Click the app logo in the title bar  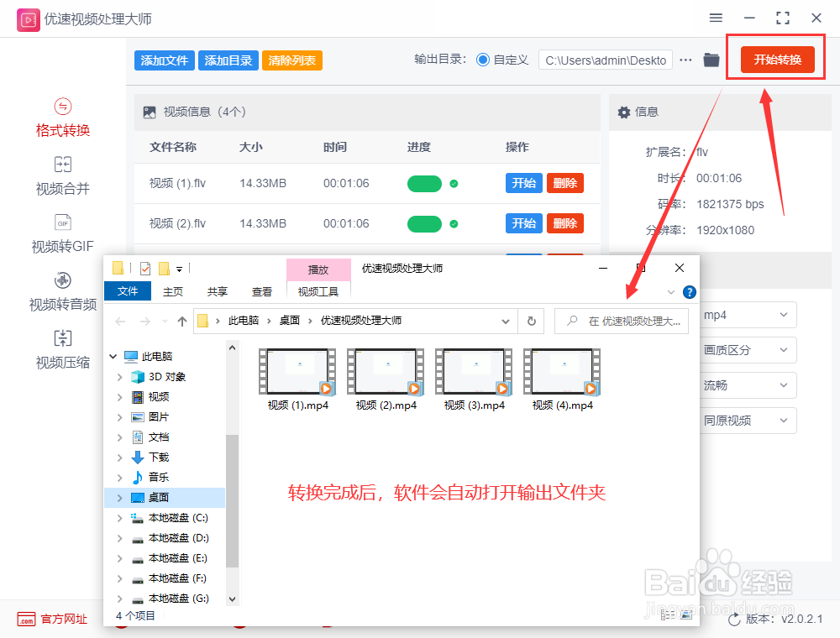[x=28, y=20]
